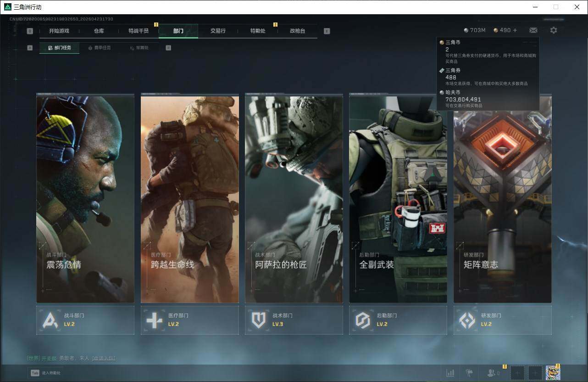Click the 医疗部门 cross emblem icon

tap(154, 320)
